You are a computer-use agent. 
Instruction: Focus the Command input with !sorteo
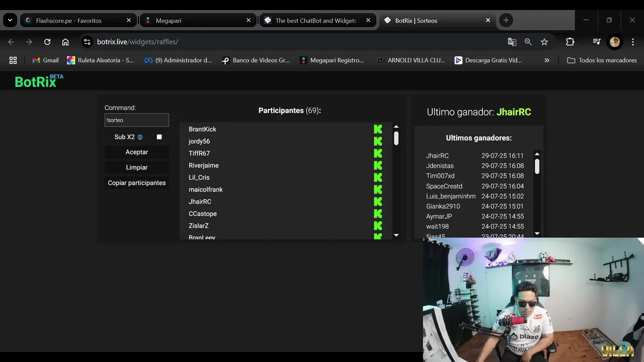[137, 120]
